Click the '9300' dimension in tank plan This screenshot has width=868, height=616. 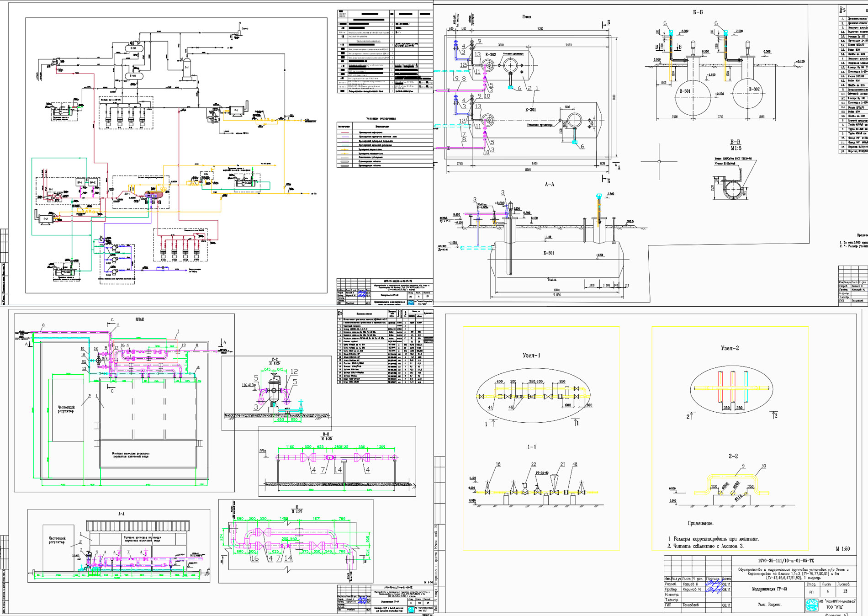(x=540, y=28)
